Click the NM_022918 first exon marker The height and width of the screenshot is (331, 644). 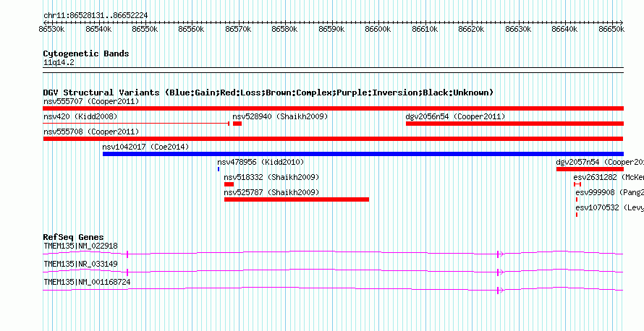(x=127, y=254)
